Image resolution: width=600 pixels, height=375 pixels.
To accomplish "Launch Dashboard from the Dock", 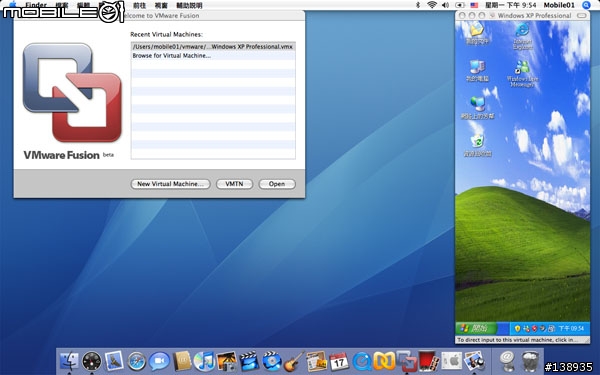I will click(x=92, y=361).
